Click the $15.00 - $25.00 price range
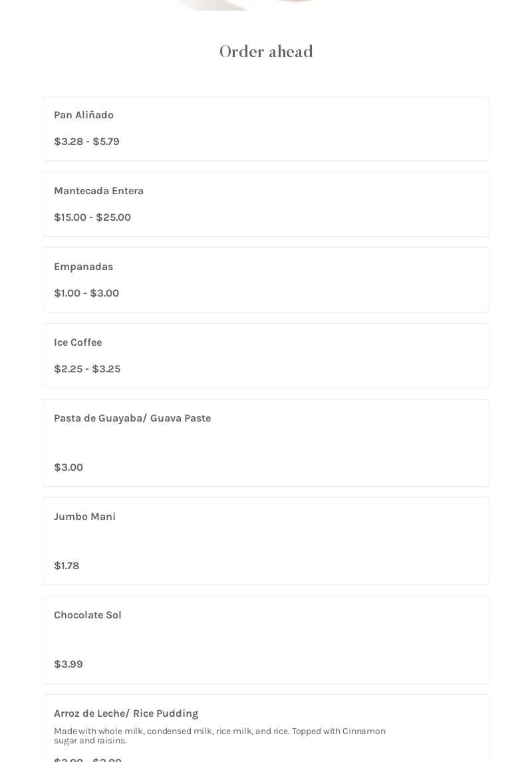Viewport: 532px width, 762px height. pos(92,217)
